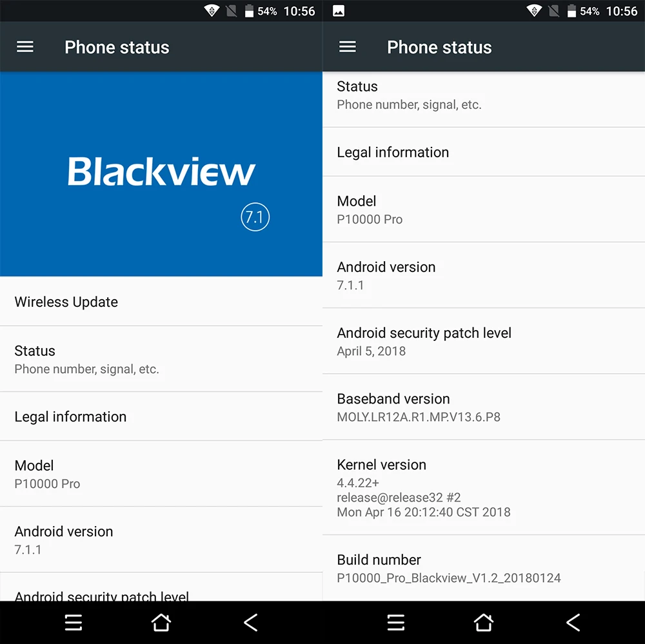Tap Wi-Fi icon in right status bar
This screenshot has width=645, height=644.
534,11
